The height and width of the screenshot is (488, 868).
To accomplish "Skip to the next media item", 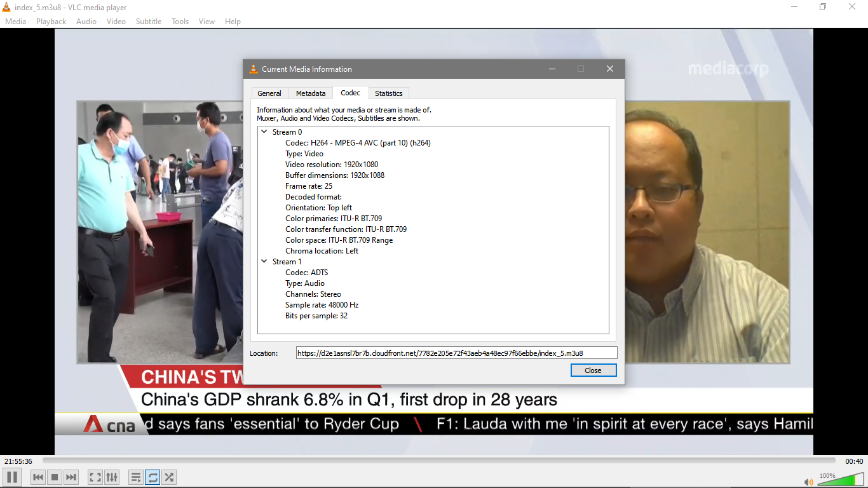I will pos(71,477).
